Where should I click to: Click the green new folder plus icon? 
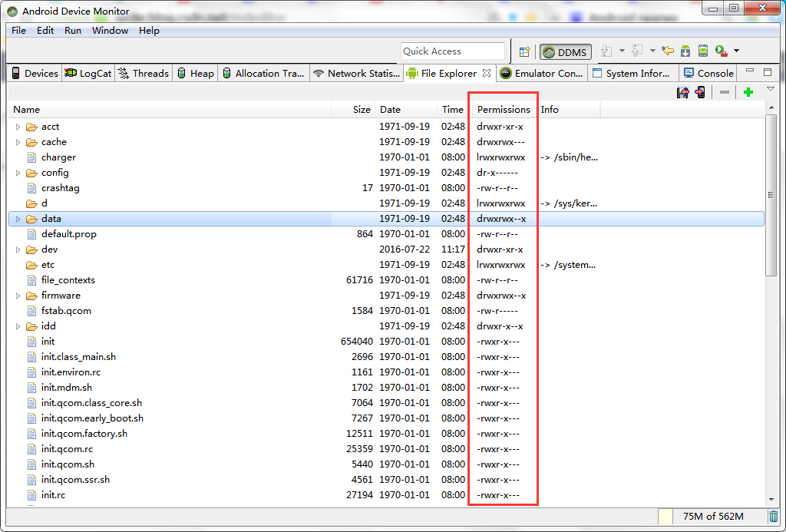pyautogui.click(x=748, y=92)
